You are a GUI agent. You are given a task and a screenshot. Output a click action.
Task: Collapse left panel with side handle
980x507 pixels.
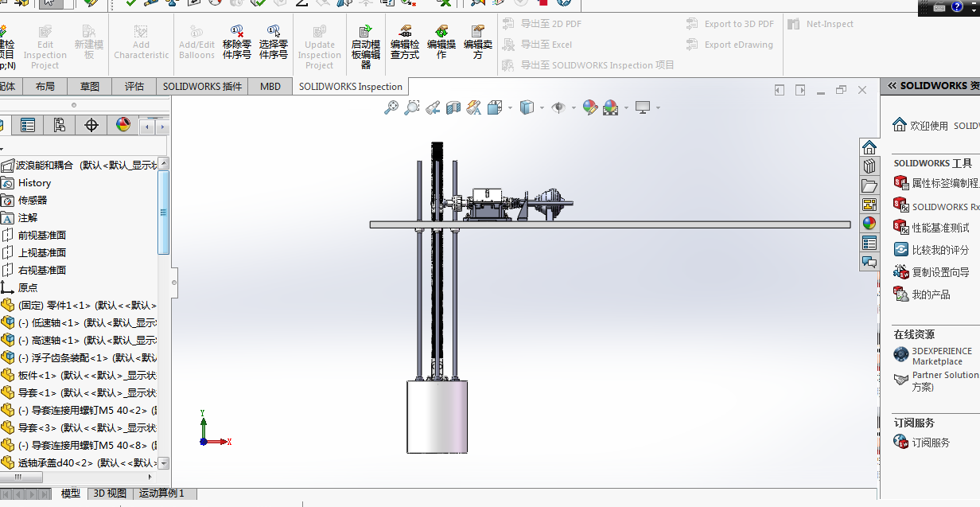(x=174, y=282)
